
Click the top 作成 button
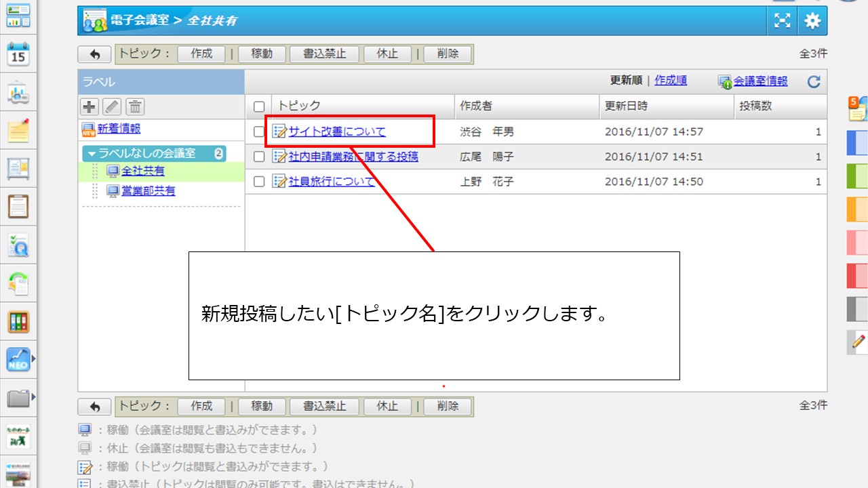[201, 54]
